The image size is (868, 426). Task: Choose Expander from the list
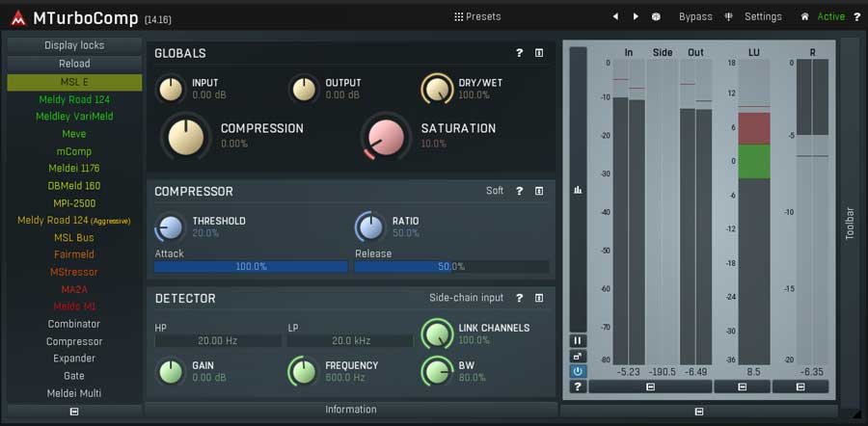pyautogui.click(x=74, y=358)
